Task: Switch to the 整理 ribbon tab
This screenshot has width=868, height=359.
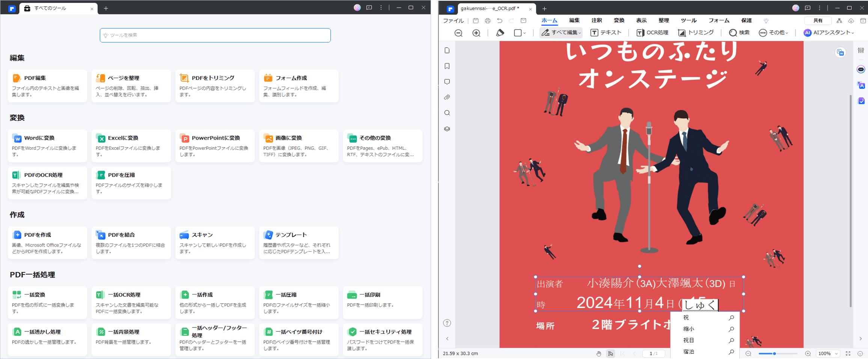Action: (664, 21)
